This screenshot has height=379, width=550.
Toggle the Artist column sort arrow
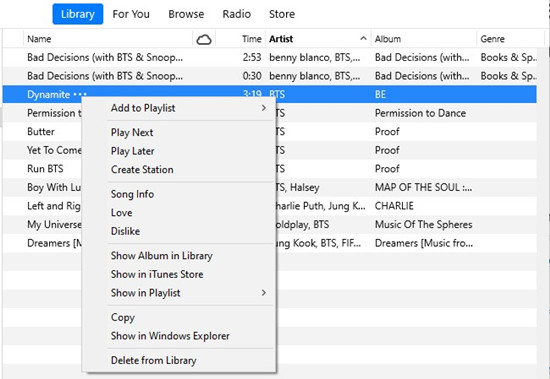pos(364,39)
